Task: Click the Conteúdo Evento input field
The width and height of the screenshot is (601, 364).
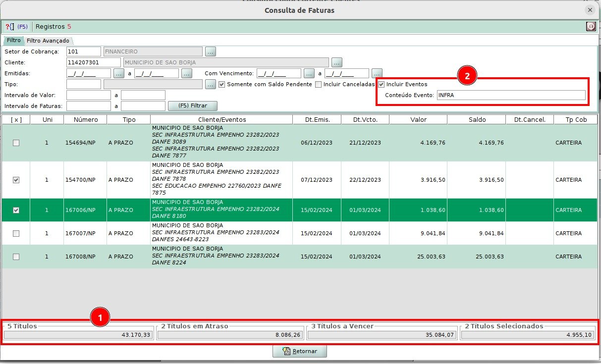Action: (x=510, y=95)
